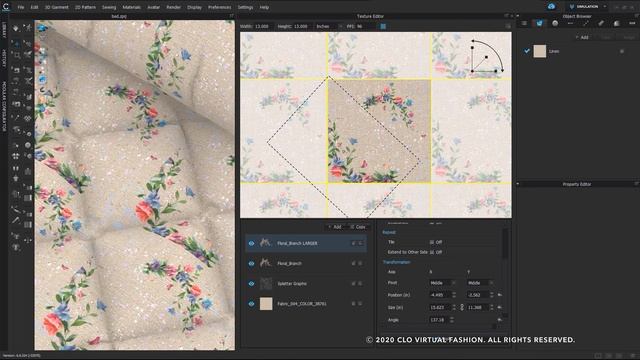Click the Angle value field

click(x=439, y=320)
